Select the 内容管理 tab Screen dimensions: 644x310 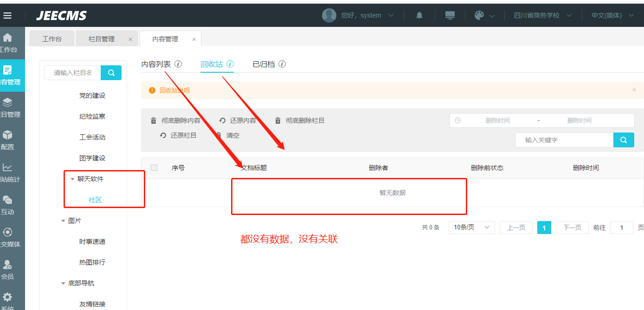tap(165, 39)
